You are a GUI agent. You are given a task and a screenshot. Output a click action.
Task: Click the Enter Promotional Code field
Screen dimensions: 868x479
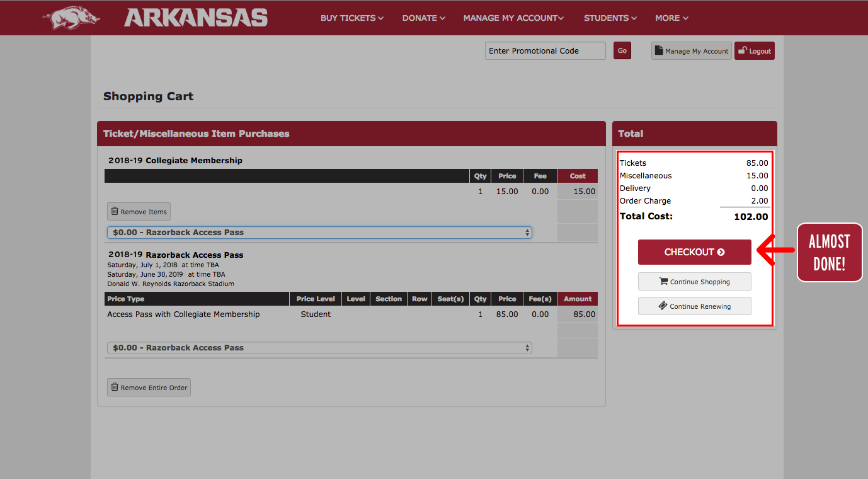[544, 50]
